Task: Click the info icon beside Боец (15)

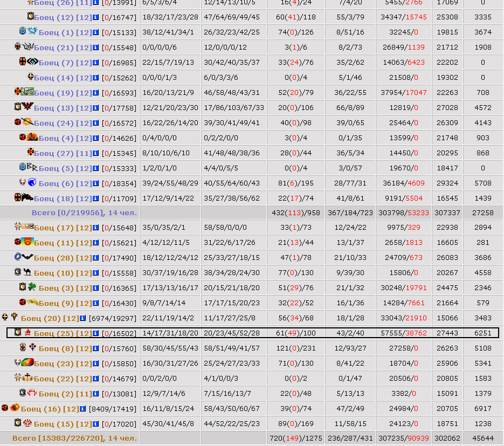Action: 95,424
